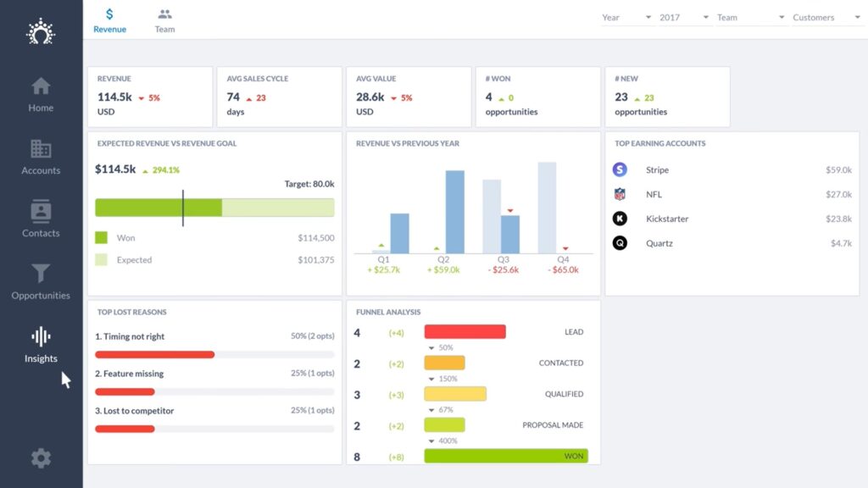
Task: Click the green Won legend swatch
Action: 102,237
